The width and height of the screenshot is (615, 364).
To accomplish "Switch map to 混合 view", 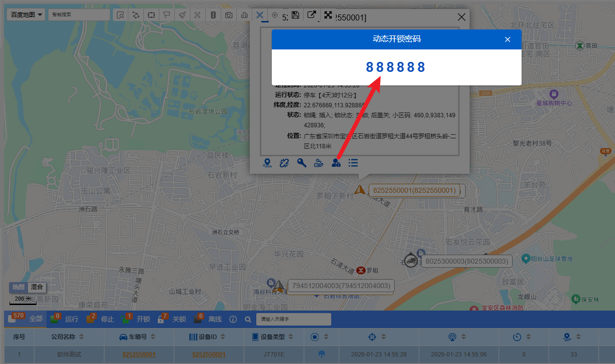I will (x=37, y=287).
